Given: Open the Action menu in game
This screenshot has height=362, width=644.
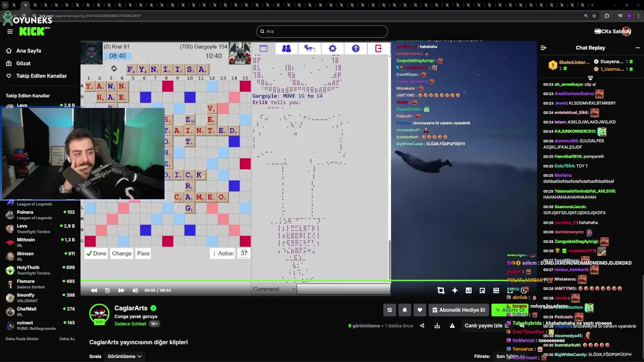Looking at the screenshot, I should (223, 253).
